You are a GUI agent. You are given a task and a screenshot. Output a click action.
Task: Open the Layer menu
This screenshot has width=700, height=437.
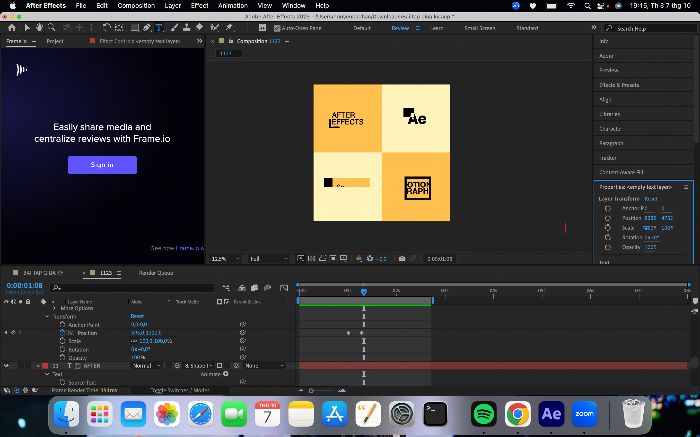point(172,5)
